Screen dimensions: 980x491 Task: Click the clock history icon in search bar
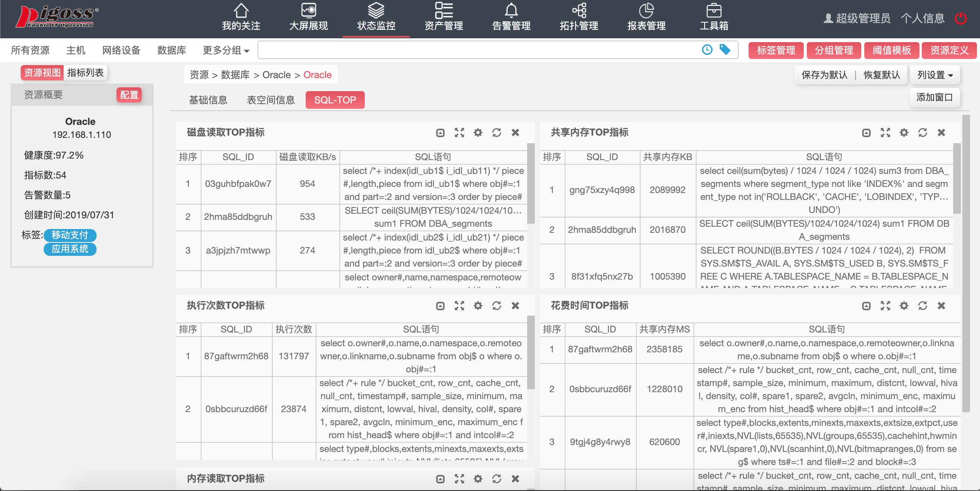[x=707, y=50]
